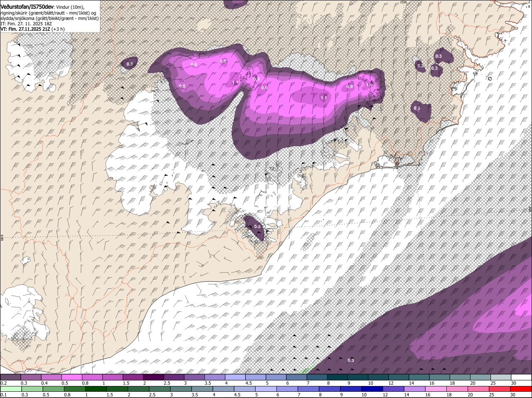Click the 0.3 label in the small western snow blob

pos(129,64)
